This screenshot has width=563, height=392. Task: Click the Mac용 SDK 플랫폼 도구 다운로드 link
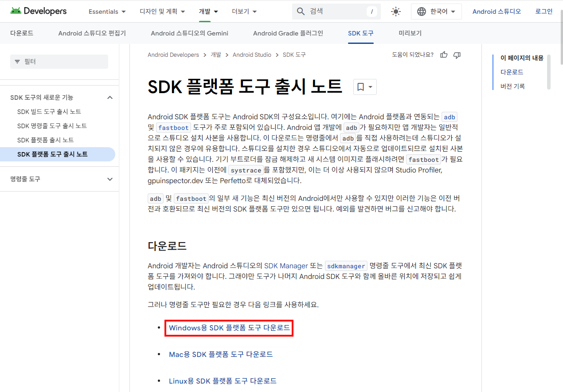[x=221, y=354]
